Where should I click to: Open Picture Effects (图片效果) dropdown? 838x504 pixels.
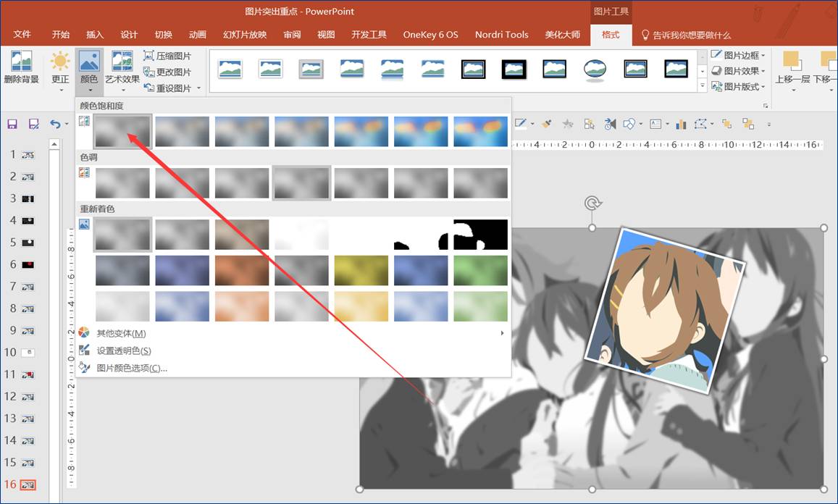coord(738,70)
